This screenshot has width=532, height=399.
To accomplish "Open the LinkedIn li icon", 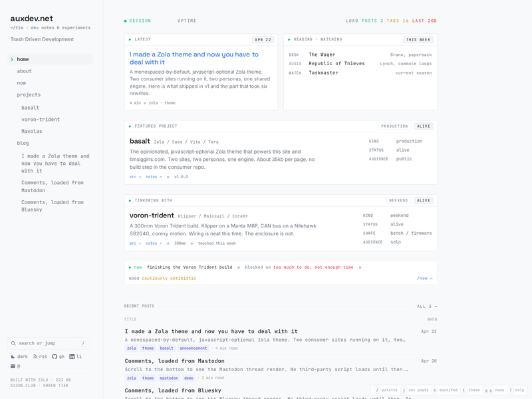I will (72, 356).
